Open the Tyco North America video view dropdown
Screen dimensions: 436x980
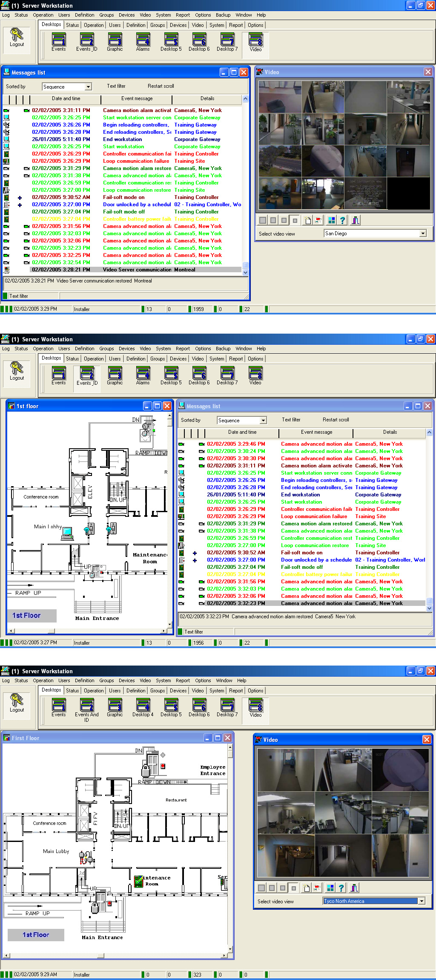(422, 901)
